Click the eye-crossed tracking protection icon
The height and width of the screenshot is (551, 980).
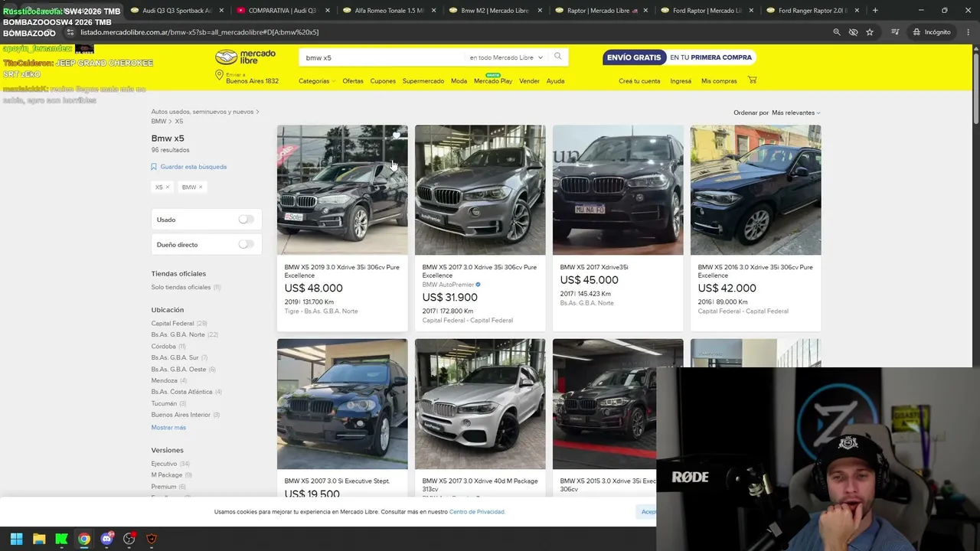(x=853, y=32)
